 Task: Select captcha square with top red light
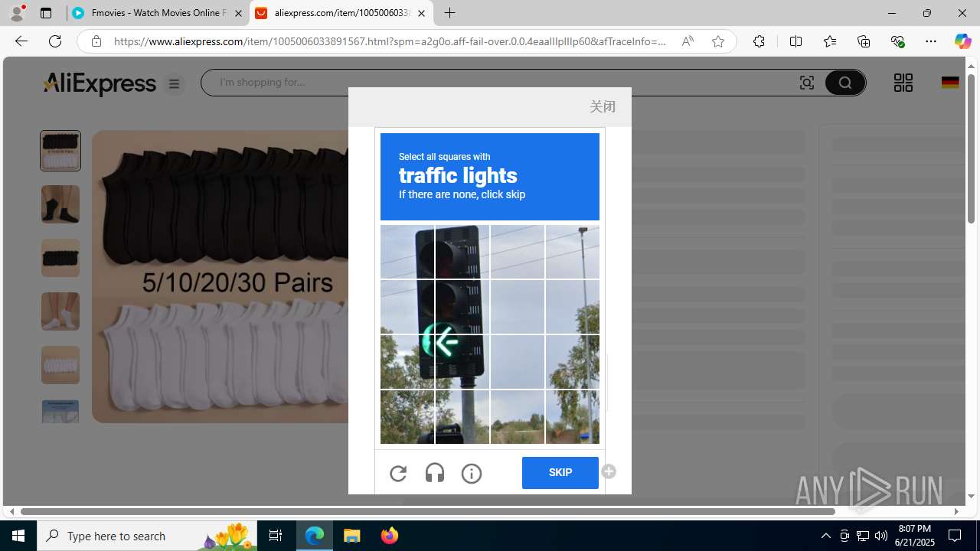coord(462,252)
